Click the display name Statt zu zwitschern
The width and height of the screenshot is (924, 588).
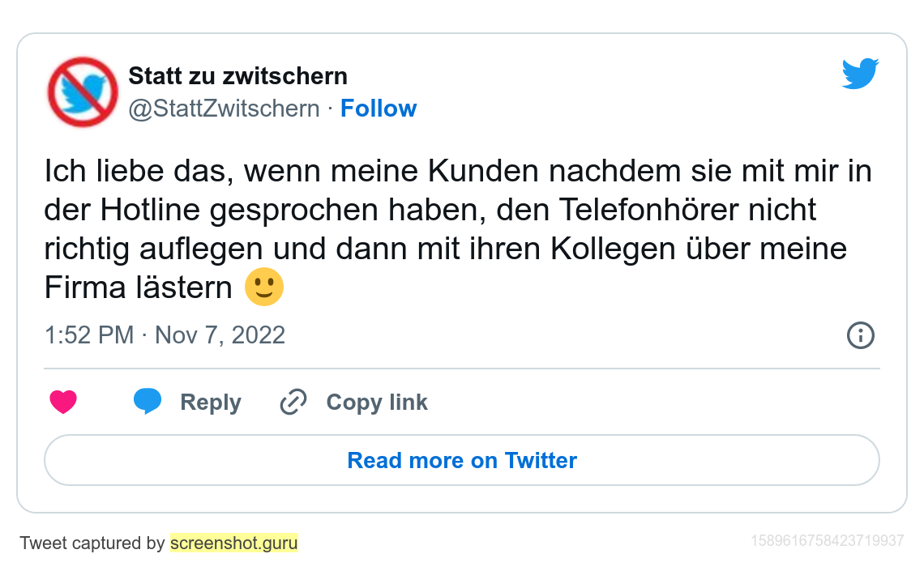coord(237,76)
